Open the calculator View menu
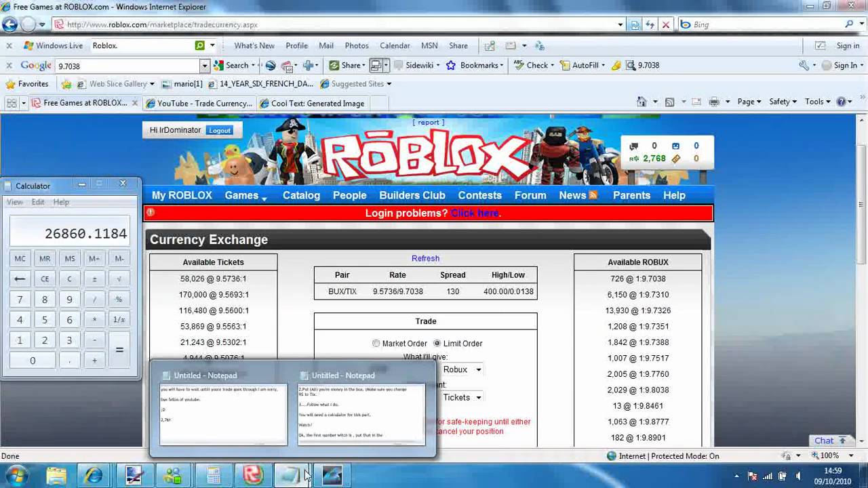Image resolution: width=868 pixels, height=488 pixels. pos(14,202)
